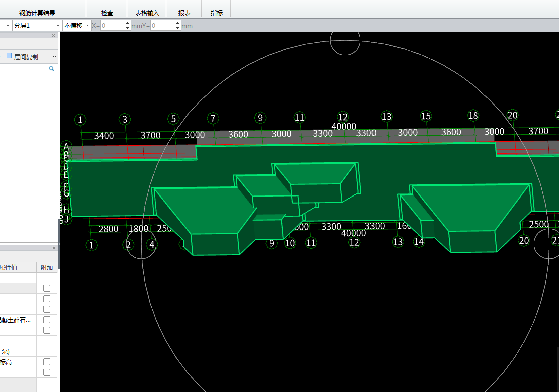Open the 表格输入 ribbon group
Viewport: 559px width, 392px height.
(x=147, y=13)
